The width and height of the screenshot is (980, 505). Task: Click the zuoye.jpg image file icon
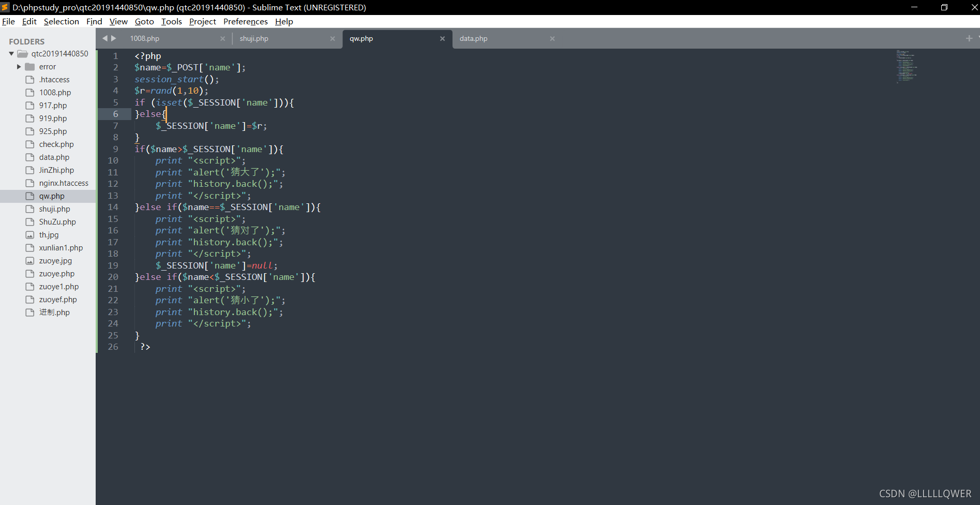[x=30, y=261]
